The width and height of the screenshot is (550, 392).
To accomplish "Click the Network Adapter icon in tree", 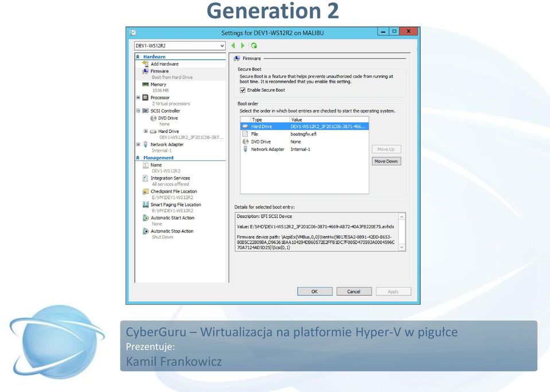I will pos(146,144).
